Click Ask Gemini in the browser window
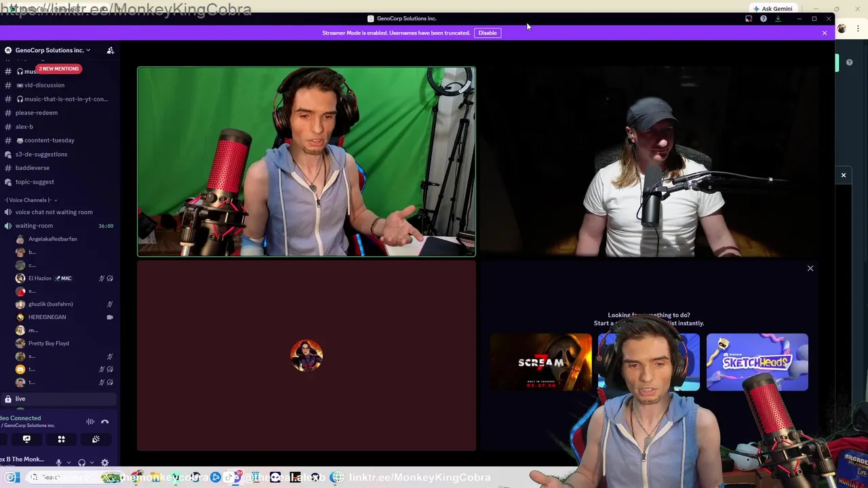 click(x=772, y=9)
